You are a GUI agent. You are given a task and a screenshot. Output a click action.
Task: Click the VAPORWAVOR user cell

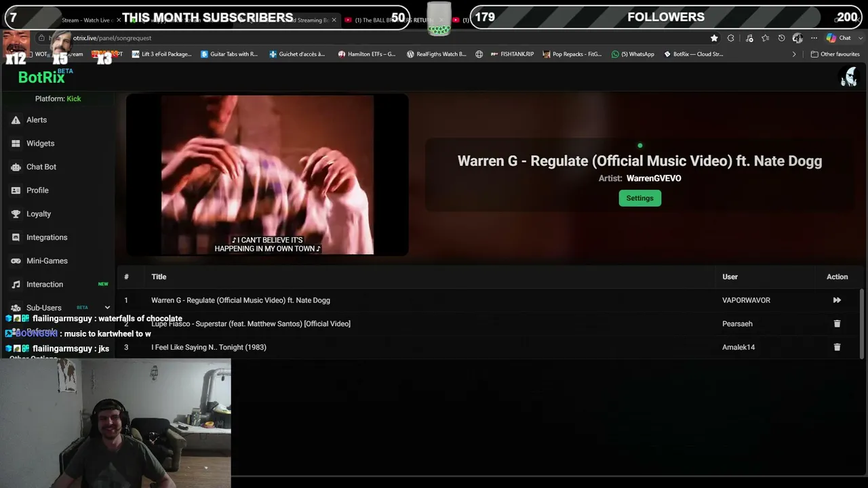(746, 300)
